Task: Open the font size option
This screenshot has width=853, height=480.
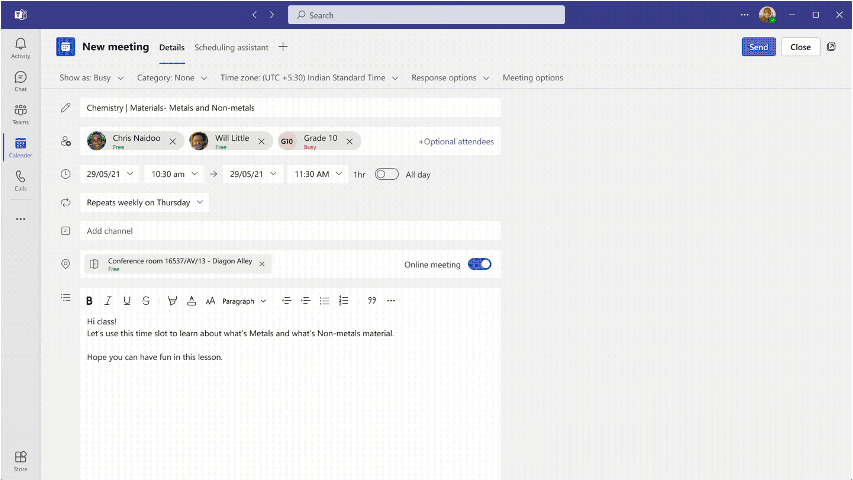Action: pyautogui.click(x=211, y=300)
